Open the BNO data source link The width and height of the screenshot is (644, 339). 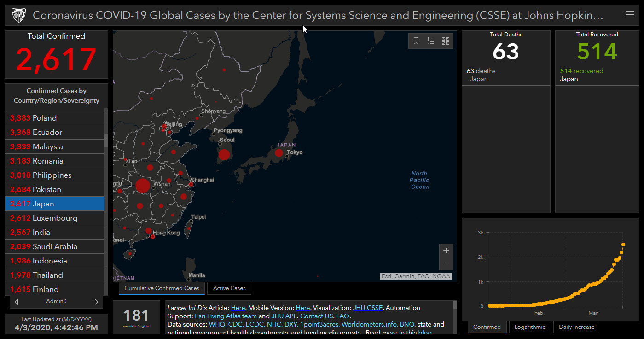(407, 324)
